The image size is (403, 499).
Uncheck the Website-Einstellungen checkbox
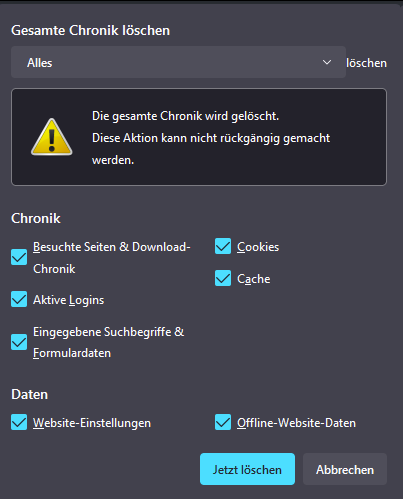(x=19, y=422)
